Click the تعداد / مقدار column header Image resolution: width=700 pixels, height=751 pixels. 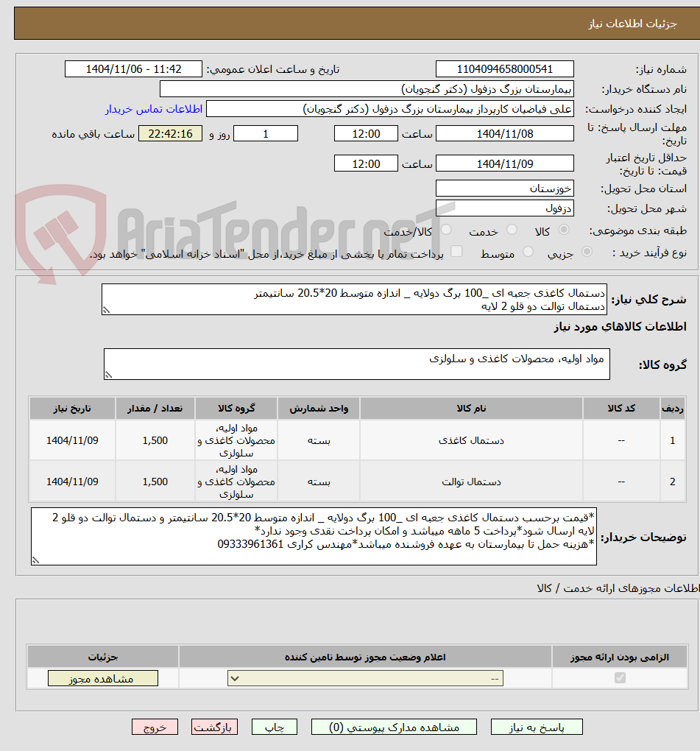tap(155, 409)
